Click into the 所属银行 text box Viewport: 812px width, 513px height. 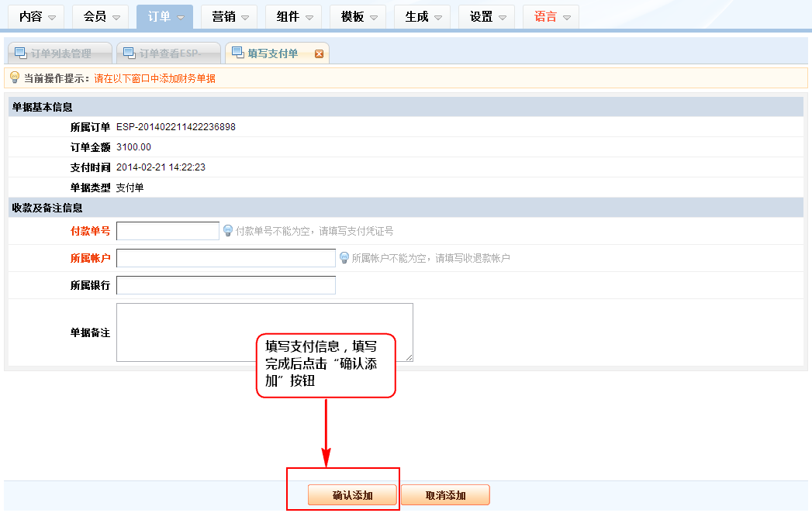click(226, 285)
